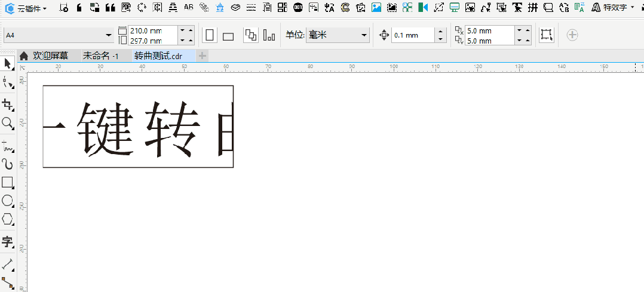
Task: Click the double quotation marks icon
Action: click(110, 7)
